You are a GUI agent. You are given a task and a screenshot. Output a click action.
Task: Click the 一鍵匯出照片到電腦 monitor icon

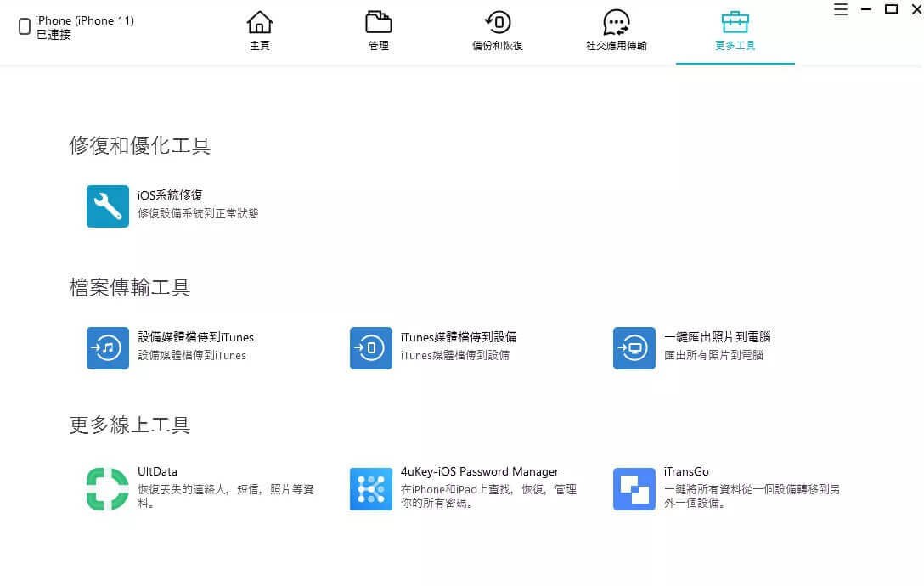(x=634, y=348)
